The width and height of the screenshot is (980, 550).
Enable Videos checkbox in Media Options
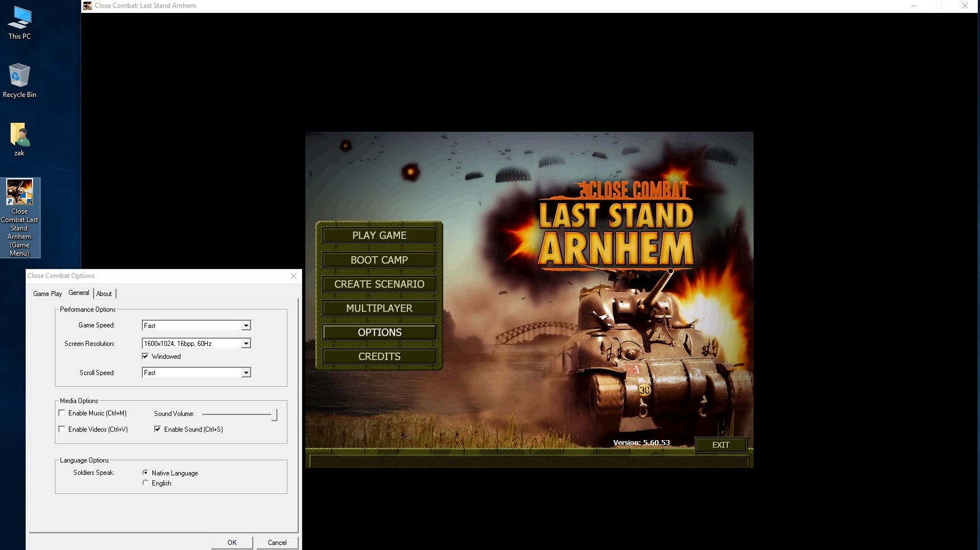pyautogui.click(x=62, y=429)
